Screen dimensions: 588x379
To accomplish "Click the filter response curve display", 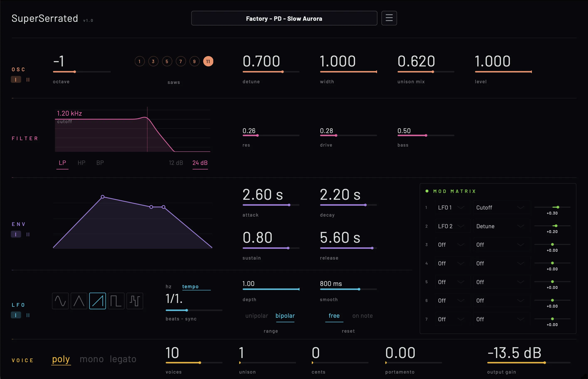I will (x=133, y=129).
